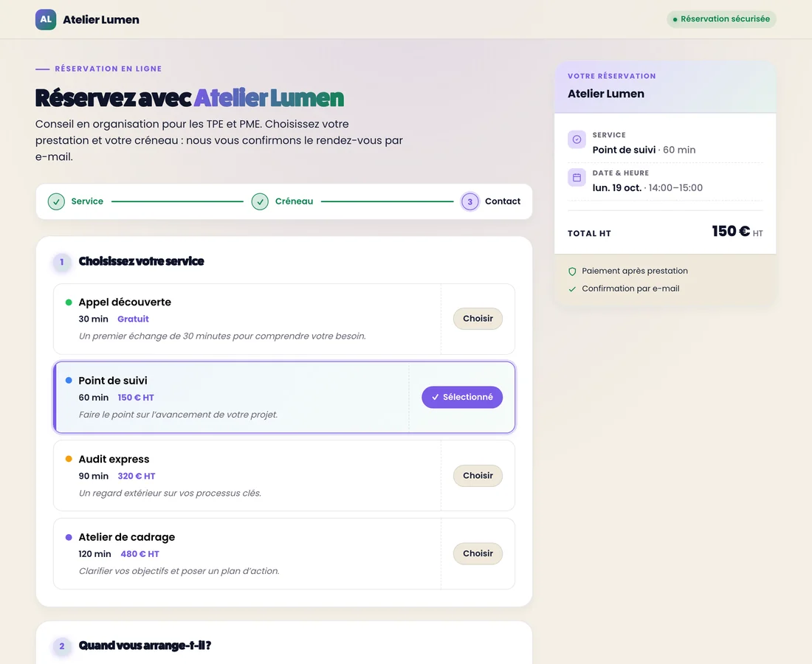
Task: Click the Audit express card title
Action: (x=114, y=459)
